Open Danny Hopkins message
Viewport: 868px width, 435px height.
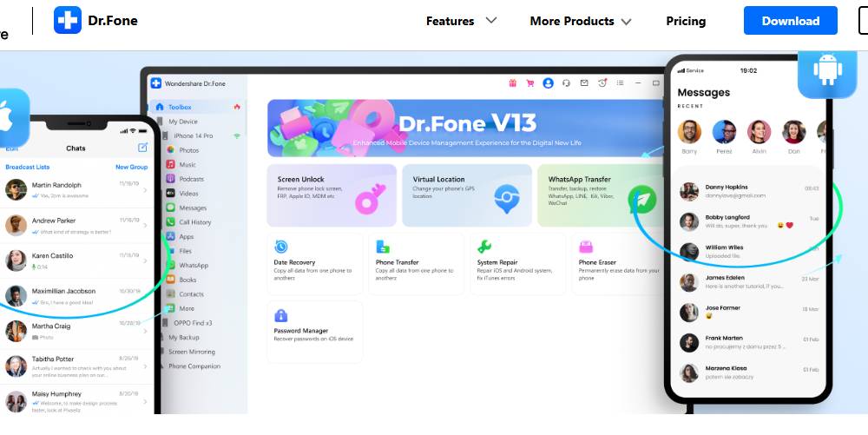750,192
